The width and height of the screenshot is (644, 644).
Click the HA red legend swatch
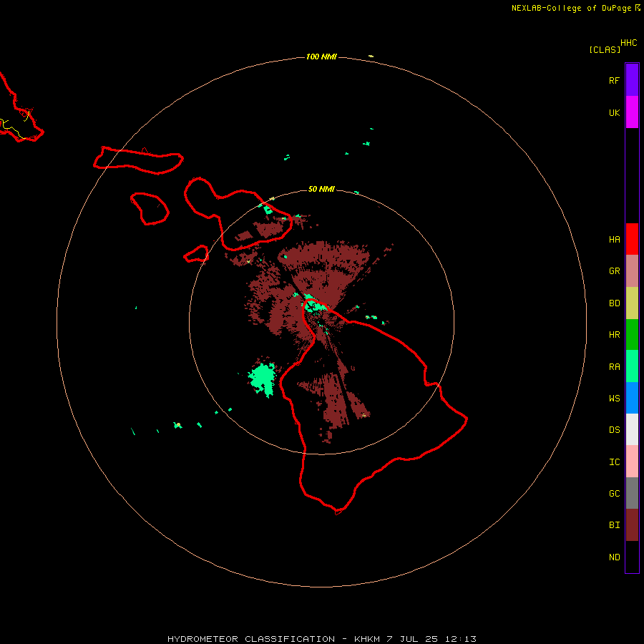tap(632, 239)
